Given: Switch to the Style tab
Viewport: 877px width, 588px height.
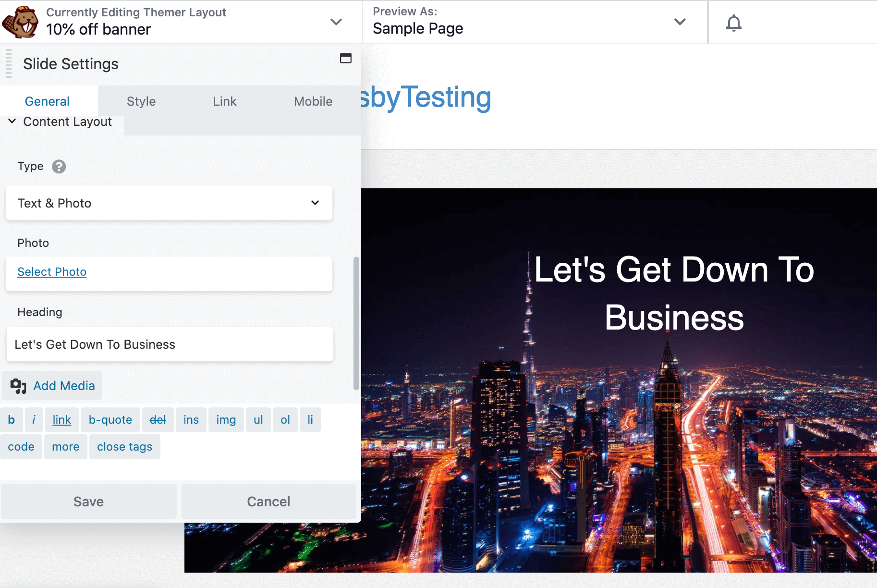Looking at the screenshot, I should pyautogui.click(x=141, y=101).
